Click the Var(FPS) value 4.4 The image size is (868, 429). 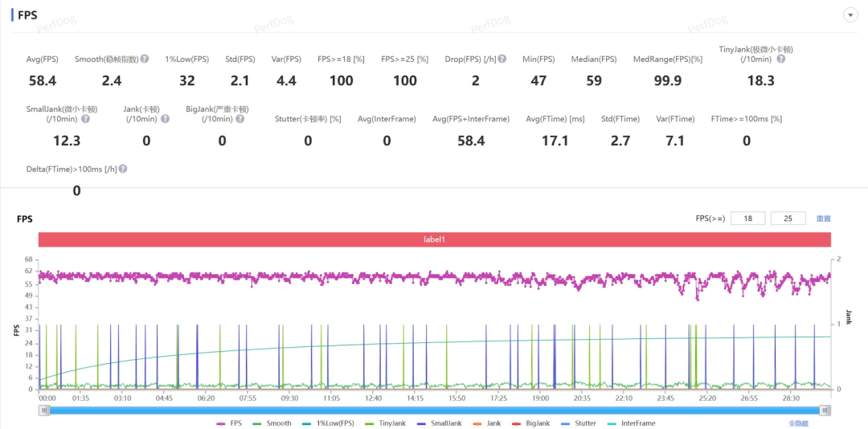pyautogui.click(x=286, y=81)
